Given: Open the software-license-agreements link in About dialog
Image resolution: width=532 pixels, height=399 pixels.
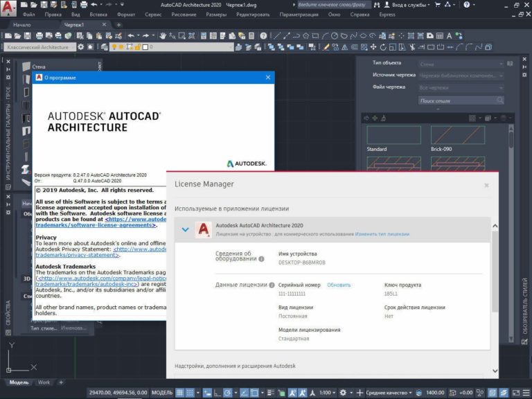Looking at the screenshot, I should [x=96, y=225].
